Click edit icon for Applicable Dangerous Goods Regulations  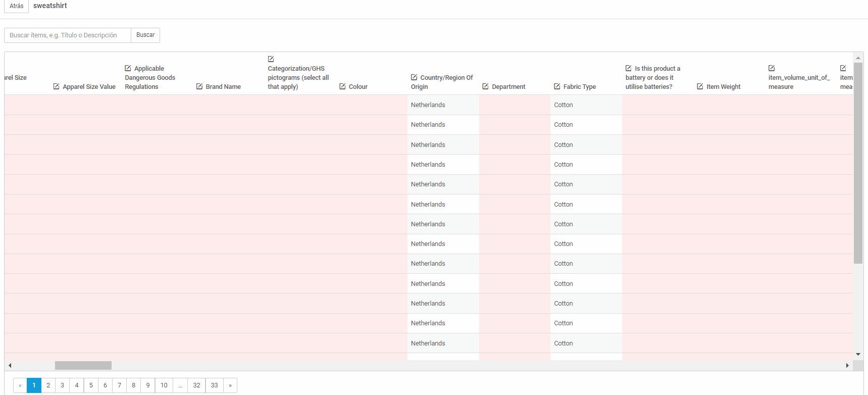tap(128, 68)
